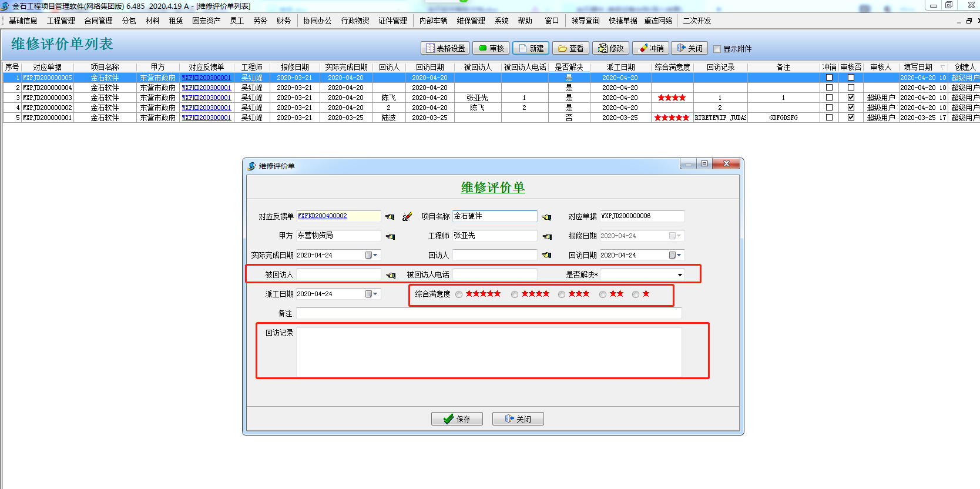Open 表格设置 table settings in toolbar

(x=445, y=48)
